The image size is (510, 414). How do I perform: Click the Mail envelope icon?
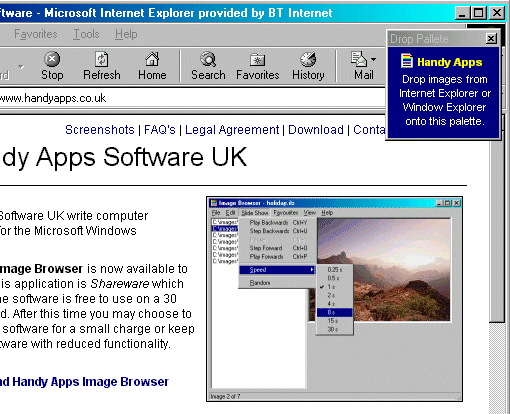tap(359, 59)
